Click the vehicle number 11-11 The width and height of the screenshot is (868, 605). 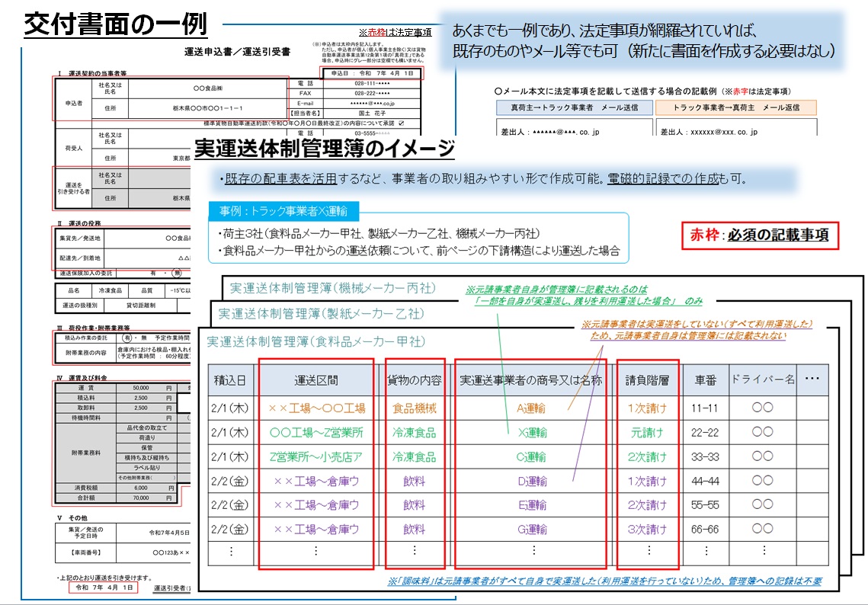(705, 408)
